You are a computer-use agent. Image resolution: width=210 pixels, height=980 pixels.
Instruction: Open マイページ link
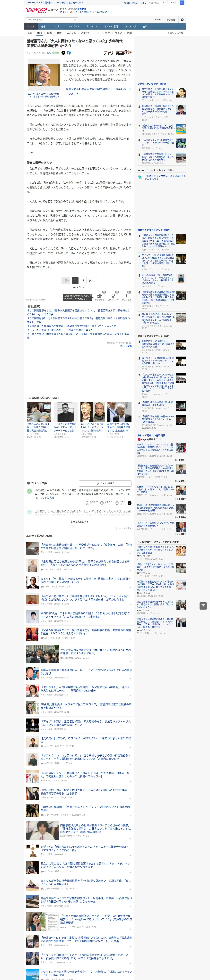[157, 20]
